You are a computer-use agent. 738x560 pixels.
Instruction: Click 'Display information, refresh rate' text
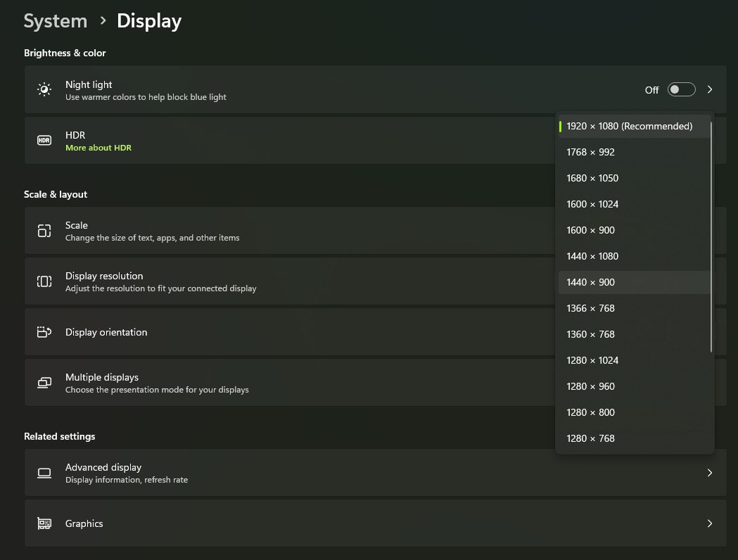127,480
